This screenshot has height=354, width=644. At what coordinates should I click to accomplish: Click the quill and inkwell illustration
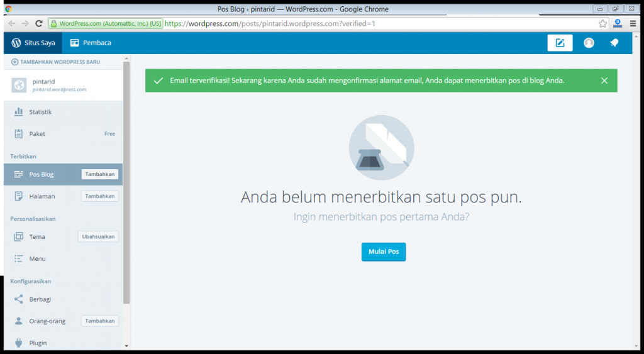pyautogui.click(x=382, y=147)
